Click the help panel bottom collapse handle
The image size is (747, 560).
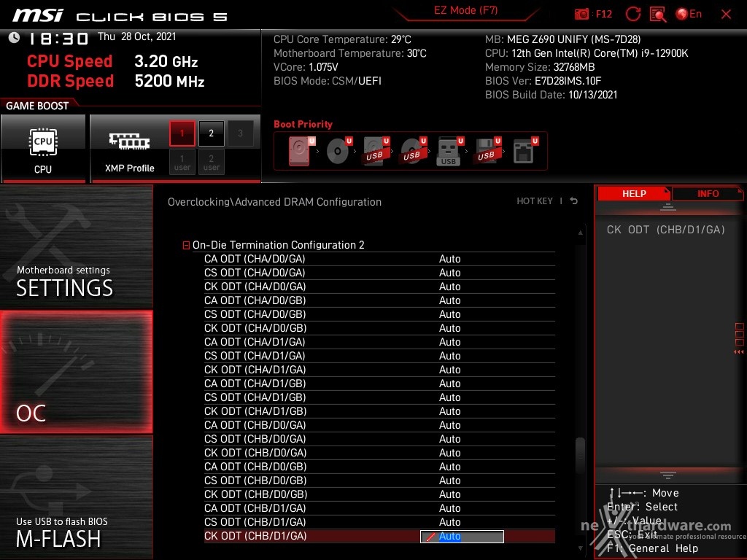coord(667,475)
